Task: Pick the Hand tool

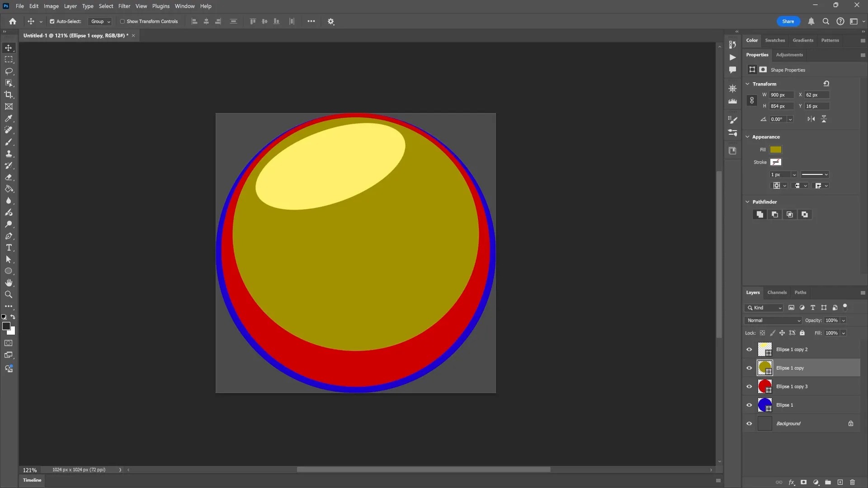Action: tap(9, 283)
